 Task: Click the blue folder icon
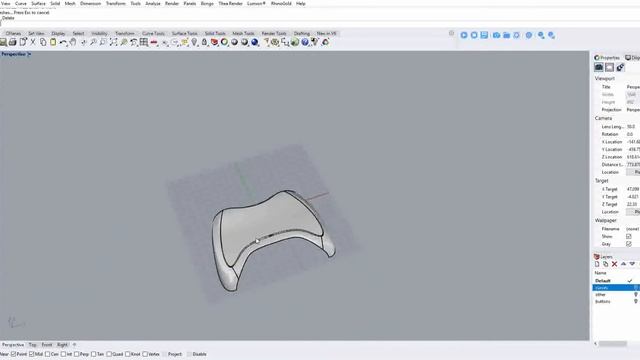point(507,36)
